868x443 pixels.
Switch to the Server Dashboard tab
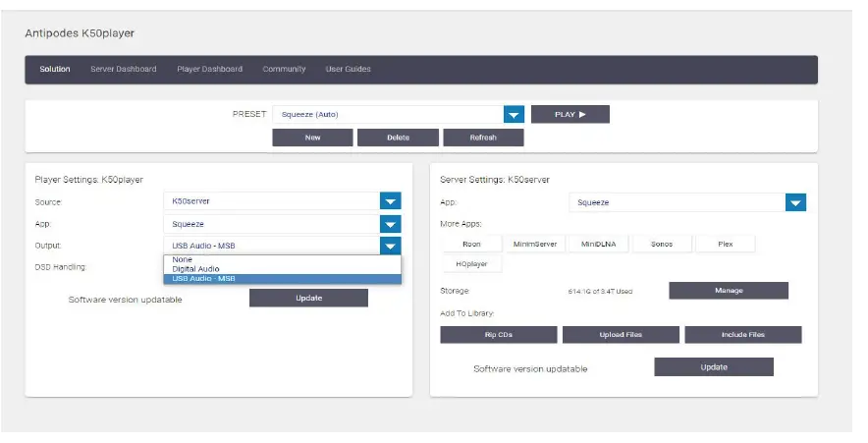(124, 69)
